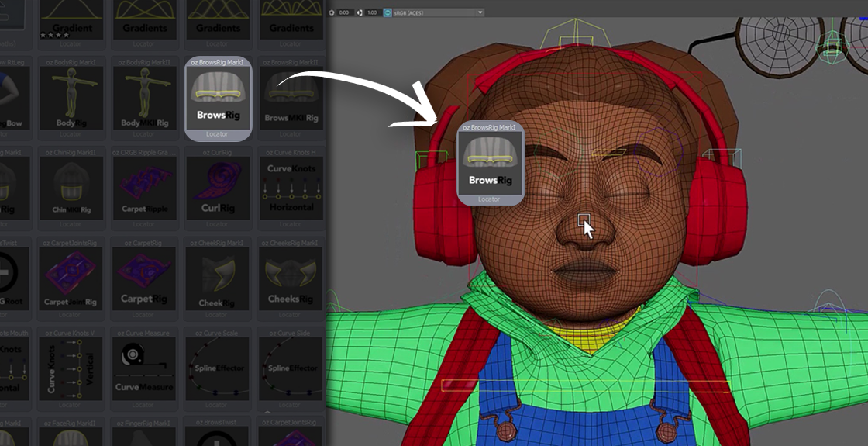
Task: Select the oz Curve Measure asset
Action: tap(144, 369)
